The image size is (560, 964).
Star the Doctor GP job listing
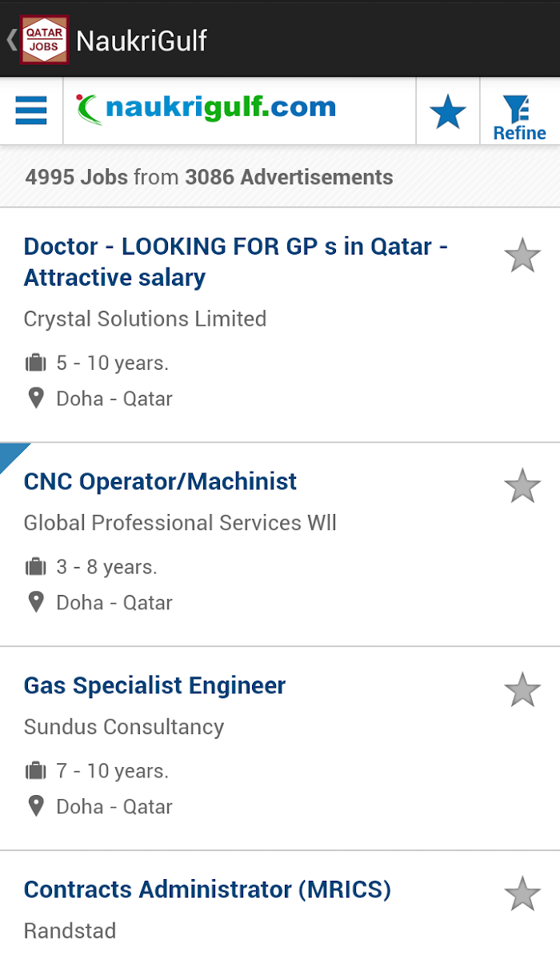click(522, 255)
